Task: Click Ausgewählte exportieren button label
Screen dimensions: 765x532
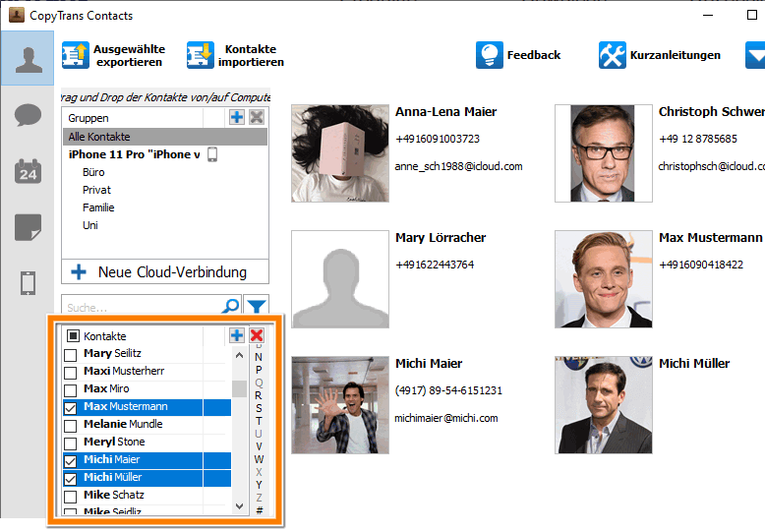Action: pos(129,55)
